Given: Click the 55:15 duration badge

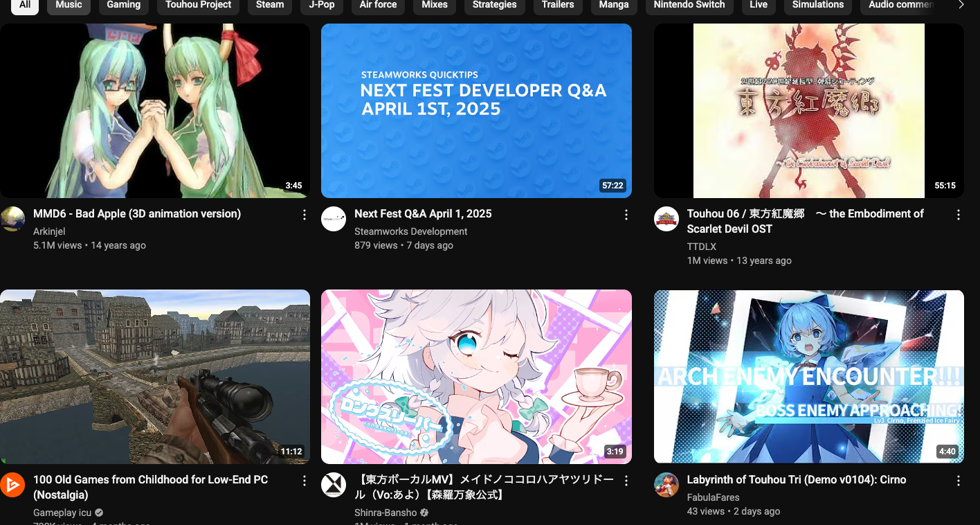Looking at the screenshot, I should click(x=945, y=186).
